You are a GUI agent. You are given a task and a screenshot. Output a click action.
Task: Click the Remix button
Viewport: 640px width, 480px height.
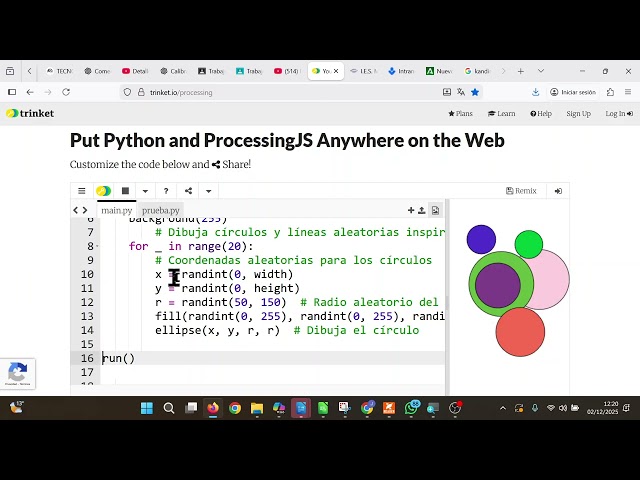(x=521, y=191)
